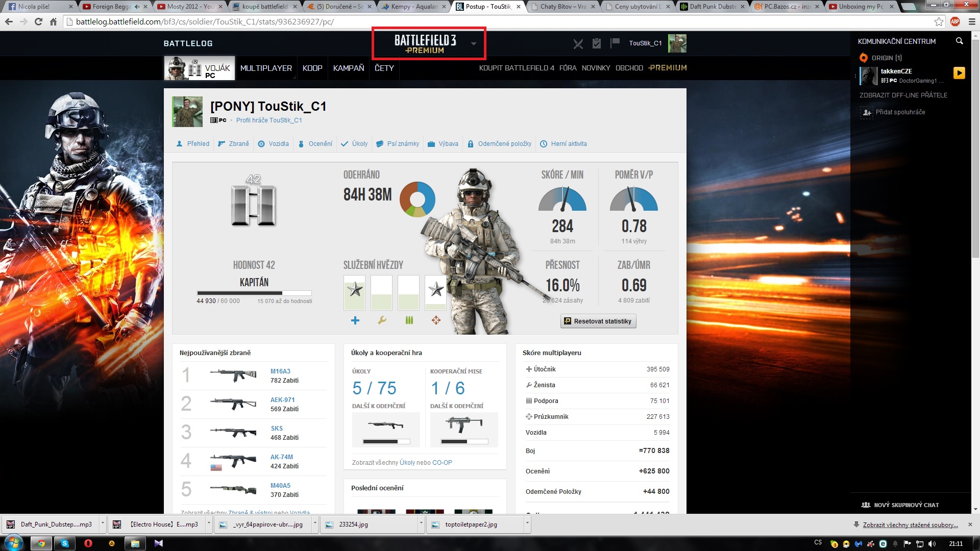Open the flag notifications icon in header

[x=615, y=42]
